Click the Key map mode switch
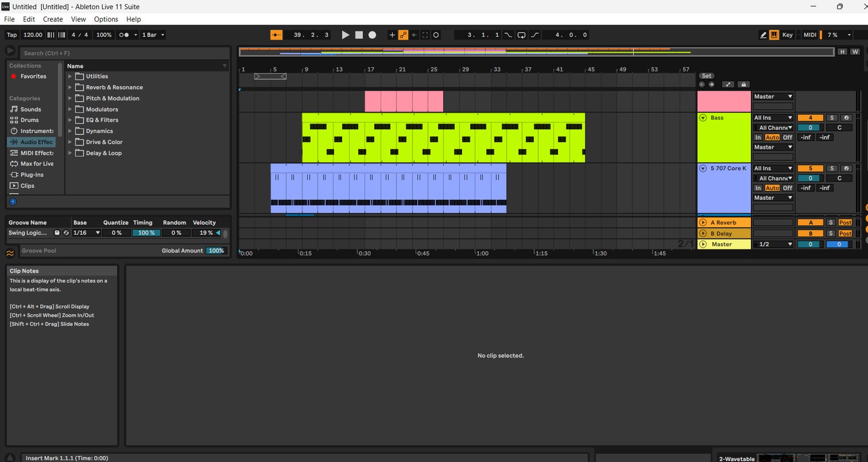This screenshot has width=868, height=462. click(x=787, y=35)
